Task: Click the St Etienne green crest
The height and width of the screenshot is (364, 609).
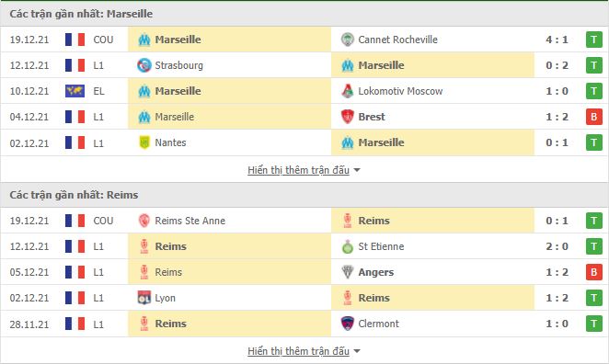Action: click(347, 246)
